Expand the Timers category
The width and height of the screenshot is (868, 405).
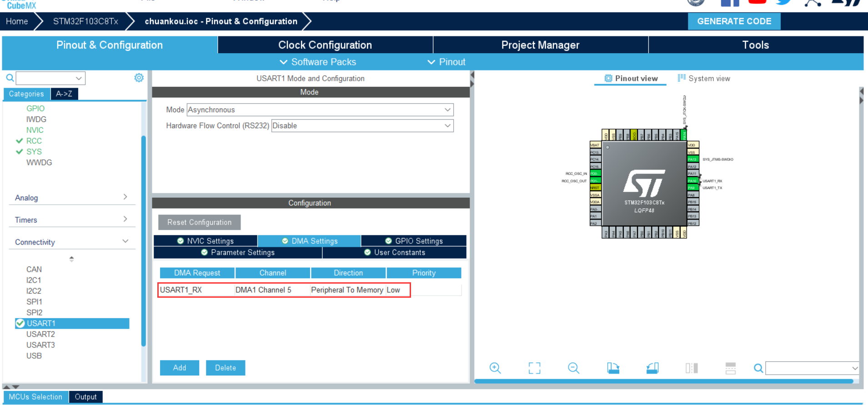71,220
